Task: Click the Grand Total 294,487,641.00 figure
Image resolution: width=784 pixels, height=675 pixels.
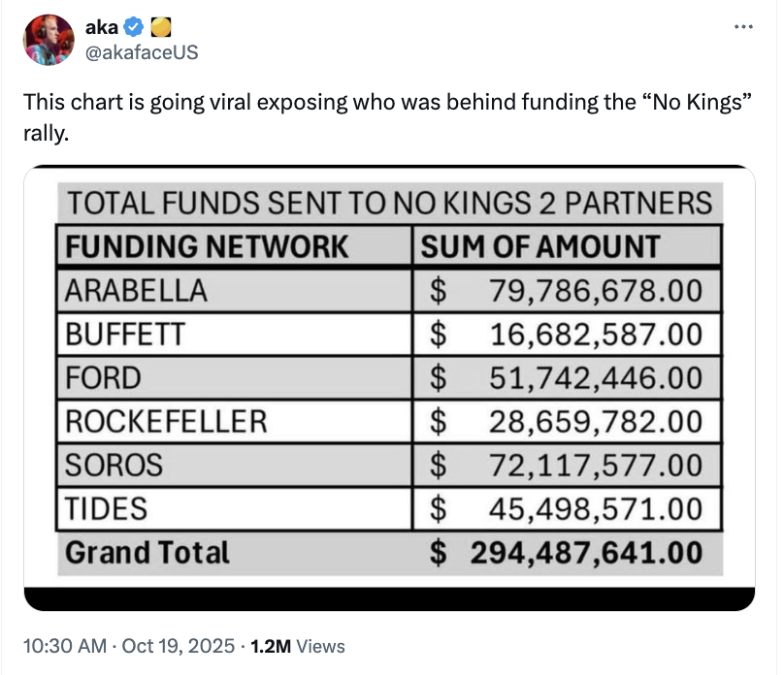Action: (586, 552)
